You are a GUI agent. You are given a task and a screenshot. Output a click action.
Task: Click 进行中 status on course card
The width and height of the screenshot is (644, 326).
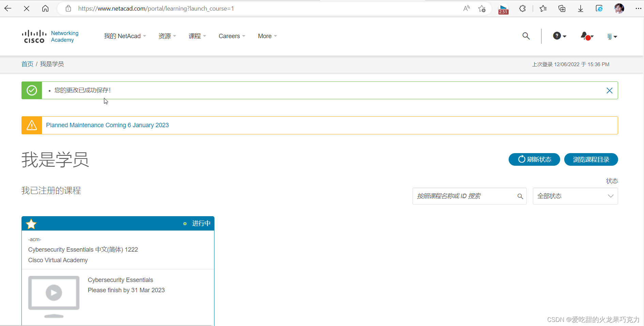201,223
